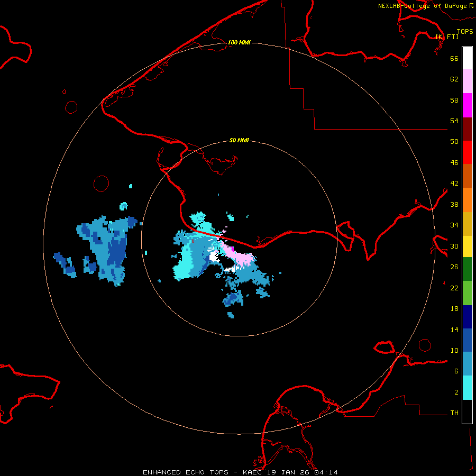Click the dark orange legend swatch
Screen dimensions: 476x476
tap(467, 176)
